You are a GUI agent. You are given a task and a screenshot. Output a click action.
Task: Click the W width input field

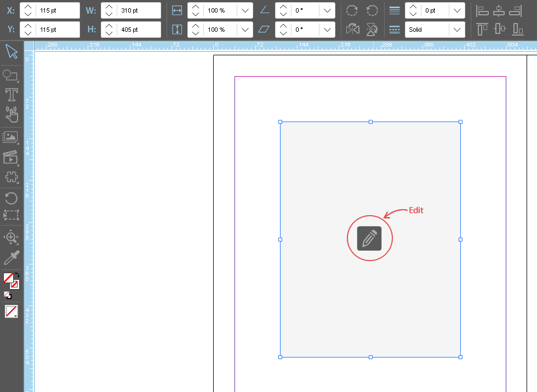[138, 10]
